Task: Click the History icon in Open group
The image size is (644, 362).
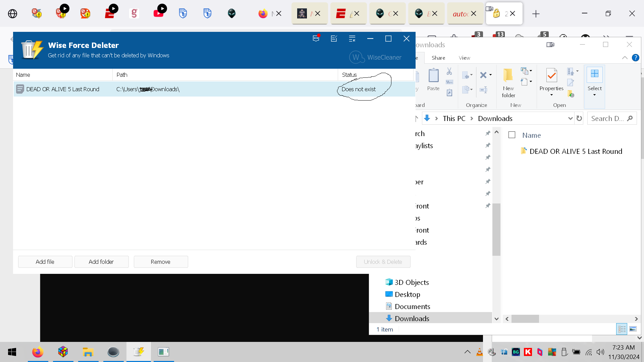Action: [x=571, y=94]
